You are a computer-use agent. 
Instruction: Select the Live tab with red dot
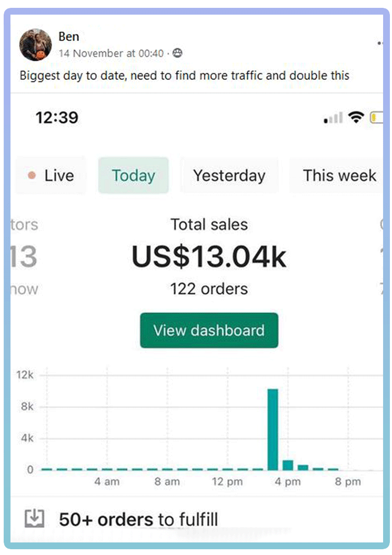pyautogui.click(x=51, y=176)
